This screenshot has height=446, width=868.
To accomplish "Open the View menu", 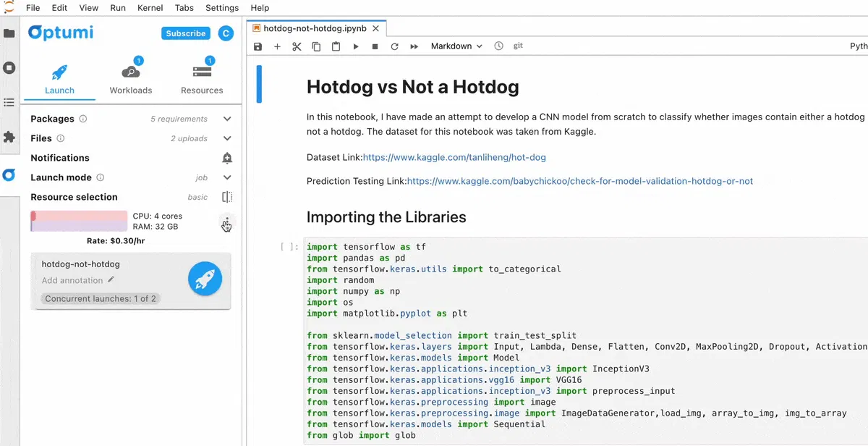I will click(x=88, y=8).
